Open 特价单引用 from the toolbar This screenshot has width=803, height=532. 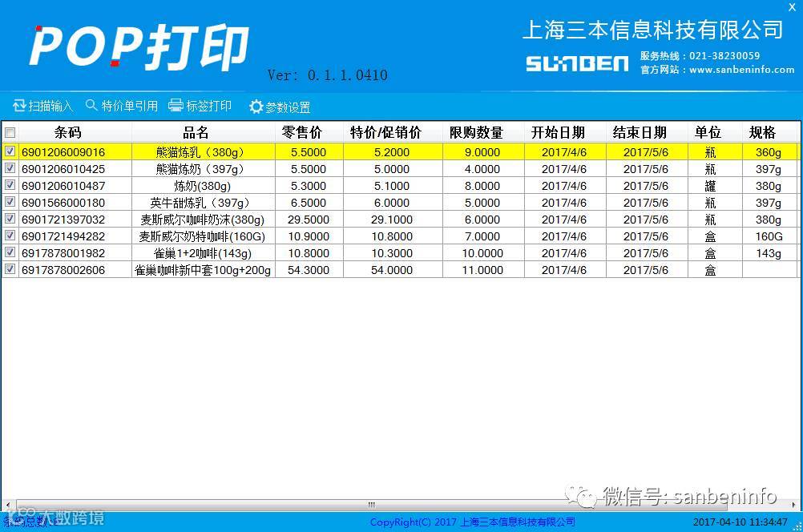[x=122, y=106]
